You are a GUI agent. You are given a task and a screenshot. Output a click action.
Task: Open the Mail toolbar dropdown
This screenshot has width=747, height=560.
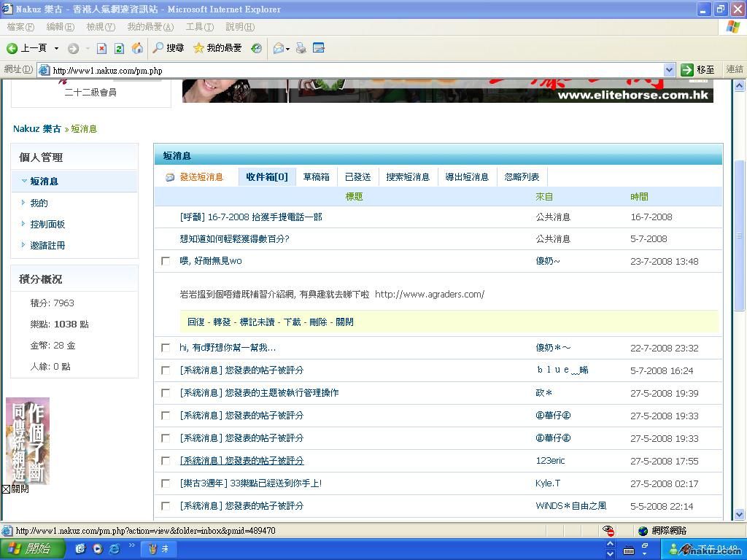(x=287, y=49)
